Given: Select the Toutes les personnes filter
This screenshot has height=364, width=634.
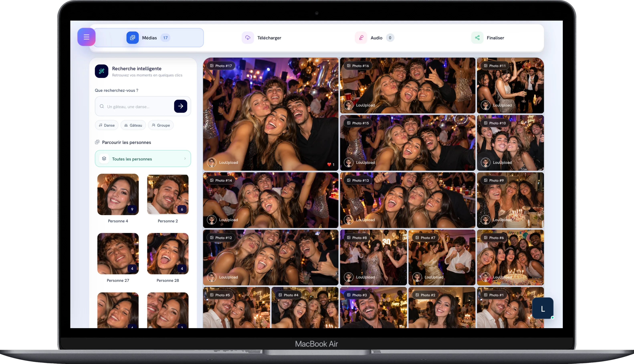Looking at the screenshot, I should (143, 159).
